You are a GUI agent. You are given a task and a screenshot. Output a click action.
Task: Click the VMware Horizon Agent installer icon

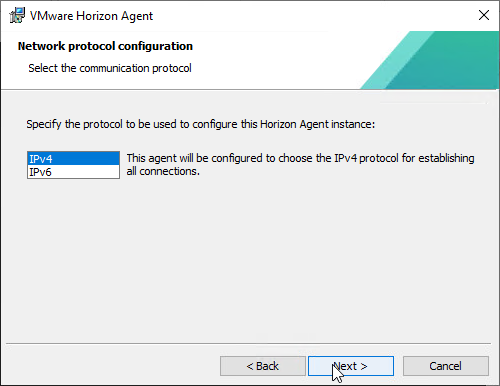click(17, 15)
